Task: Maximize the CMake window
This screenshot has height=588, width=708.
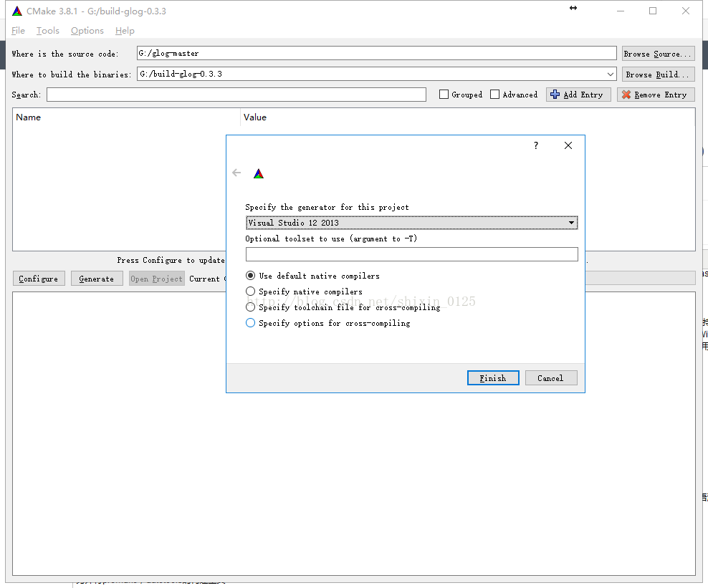Action: pos(653,11)
